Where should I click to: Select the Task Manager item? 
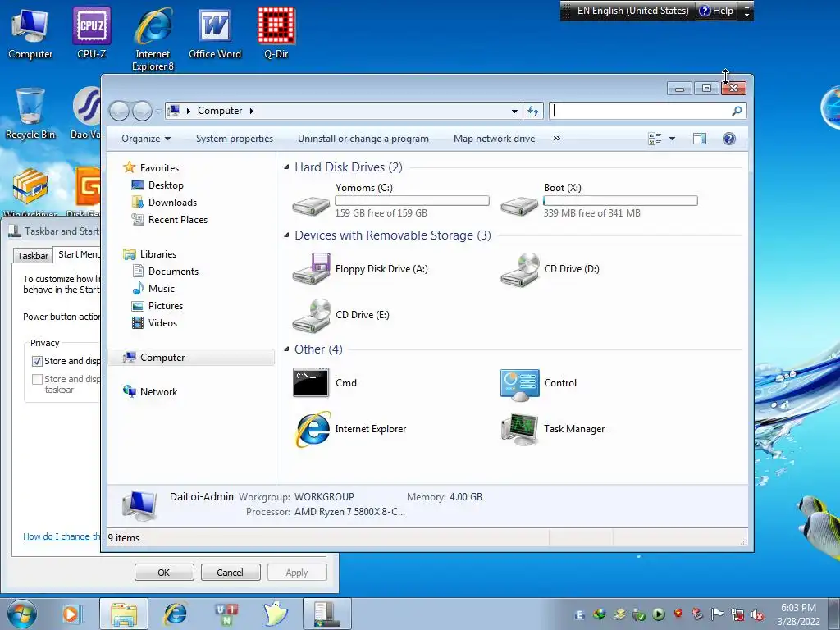552,429
